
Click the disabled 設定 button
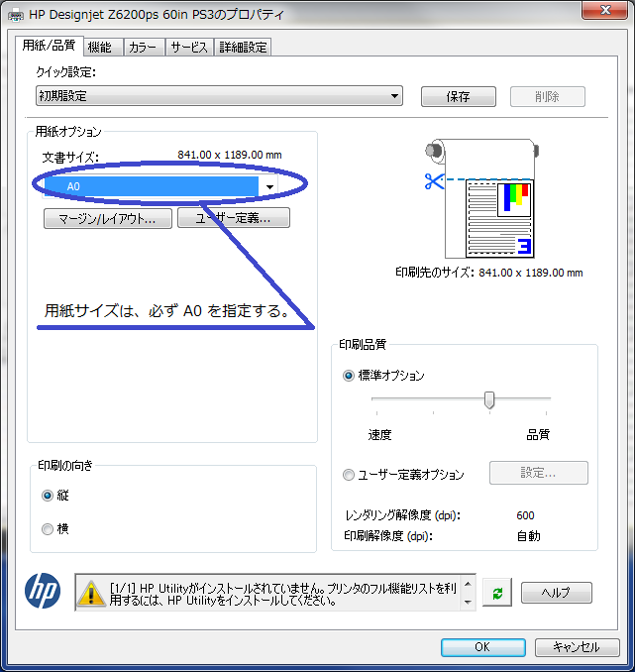538,473
